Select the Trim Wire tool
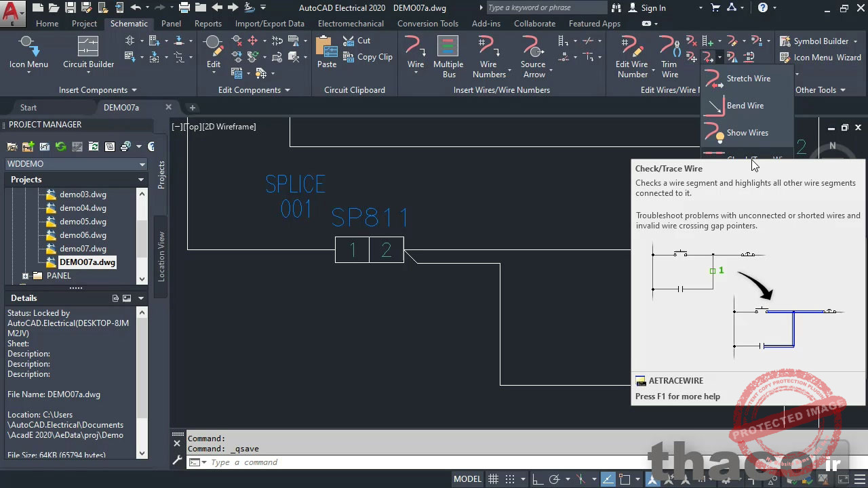This screenshot has height=488, width=868. (x=669, y=56)
